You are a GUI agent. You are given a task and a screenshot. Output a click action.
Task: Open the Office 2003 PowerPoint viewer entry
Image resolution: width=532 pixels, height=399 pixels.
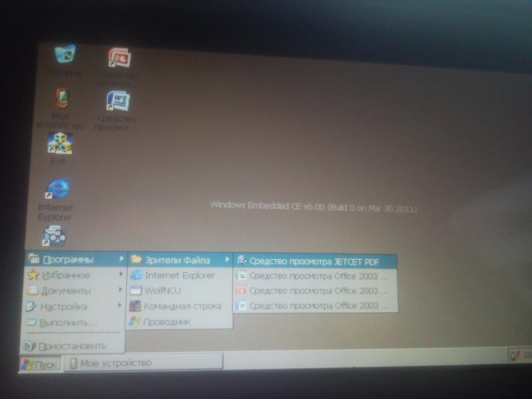(x=315, y=291)
